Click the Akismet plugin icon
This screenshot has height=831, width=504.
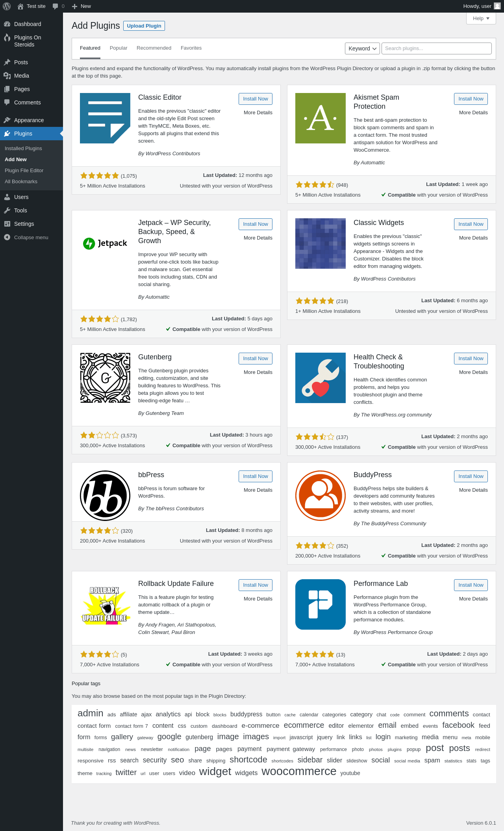(321, 118)
